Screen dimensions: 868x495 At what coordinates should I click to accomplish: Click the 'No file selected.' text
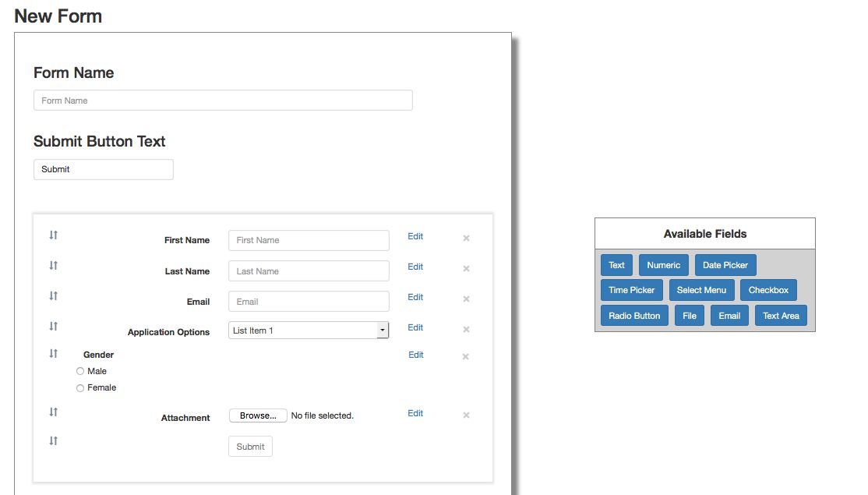322,415
